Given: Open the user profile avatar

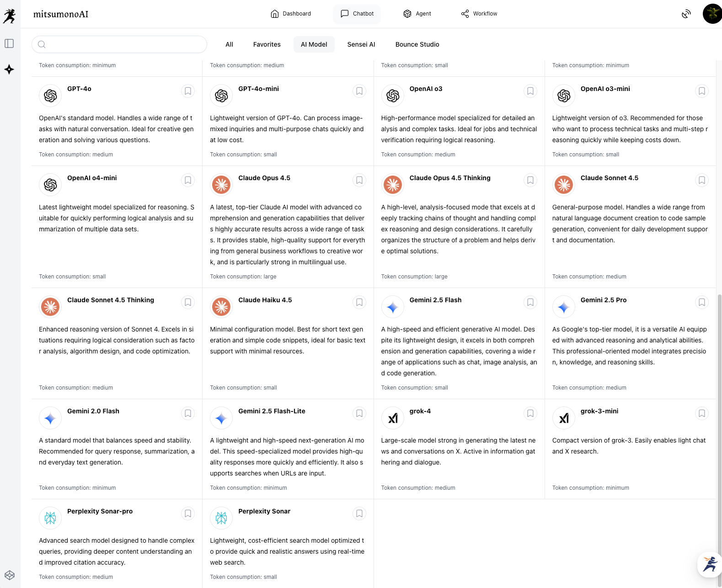Looking at the screenshot, I should [x=712, y=14].
